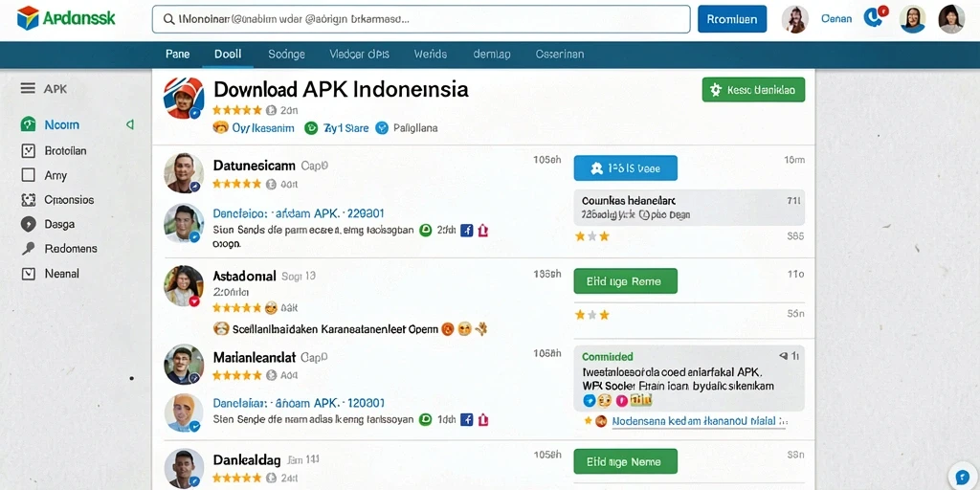Click Facebook icon in 1dth row

[466, 420]
